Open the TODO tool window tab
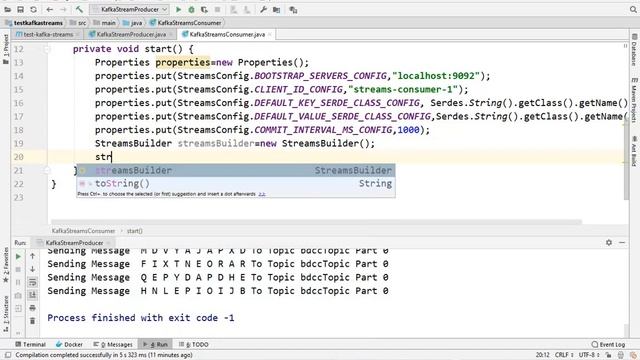Screen dimensions: 640x360 coord(193,344)
